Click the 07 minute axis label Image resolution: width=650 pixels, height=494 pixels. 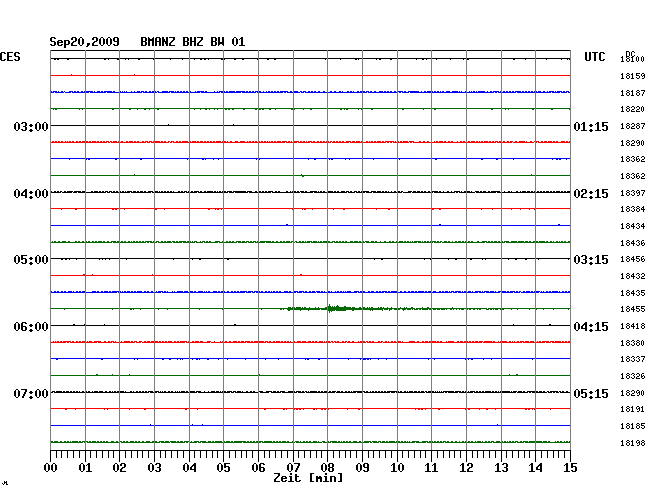click(x=293, y=468)
